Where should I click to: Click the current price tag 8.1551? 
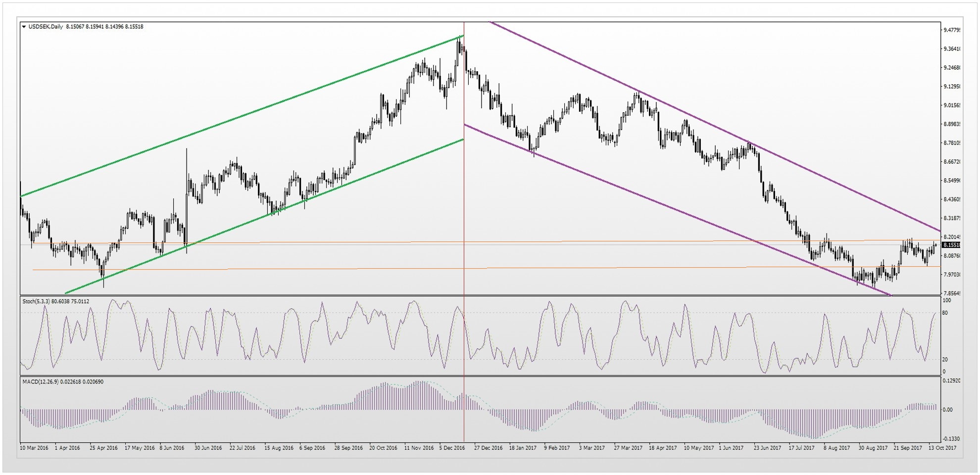coord(951,245)
